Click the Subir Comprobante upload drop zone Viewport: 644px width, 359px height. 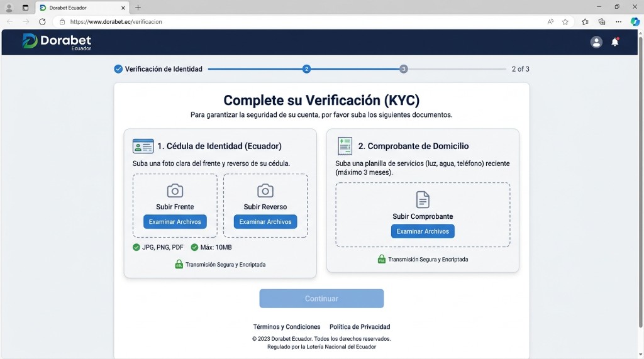(423, 215)
